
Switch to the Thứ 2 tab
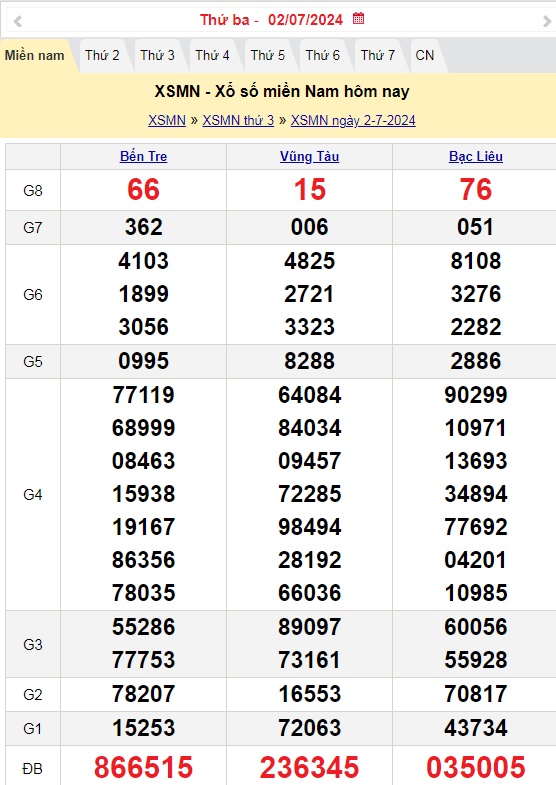click(x=102, y=56)
